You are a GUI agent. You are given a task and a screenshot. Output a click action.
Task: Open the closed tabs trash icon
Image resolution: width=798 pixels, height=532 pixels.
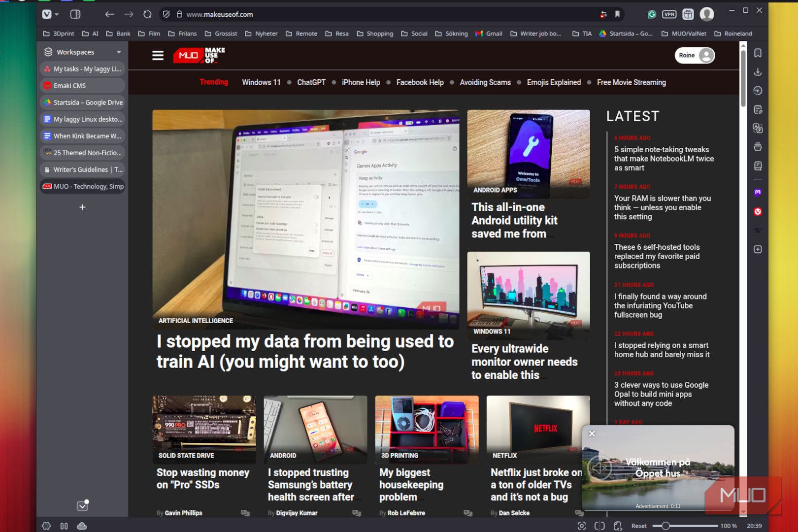click(82, 506)
